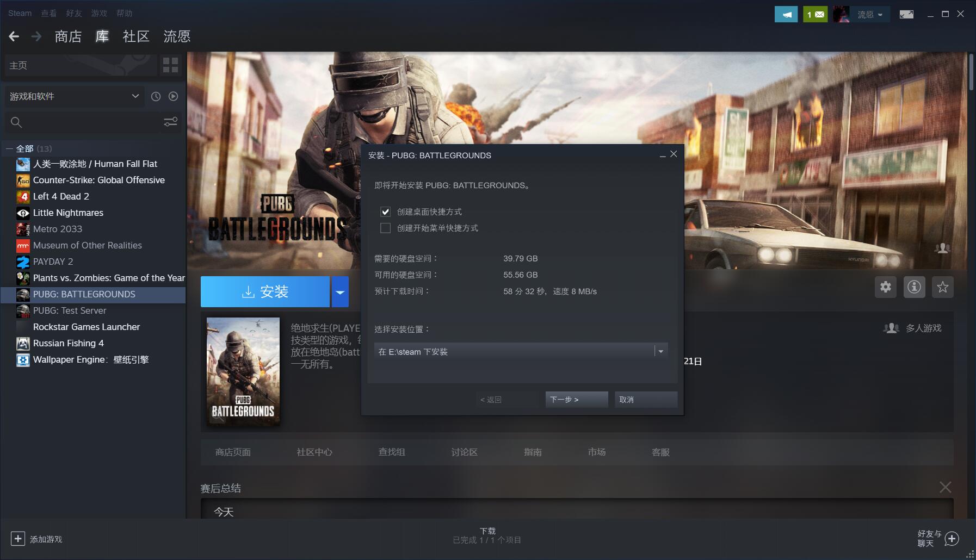Select Metro 2033 in library
Image resolution: width=976 pixels, height=560 pixels.
point(58,229)
